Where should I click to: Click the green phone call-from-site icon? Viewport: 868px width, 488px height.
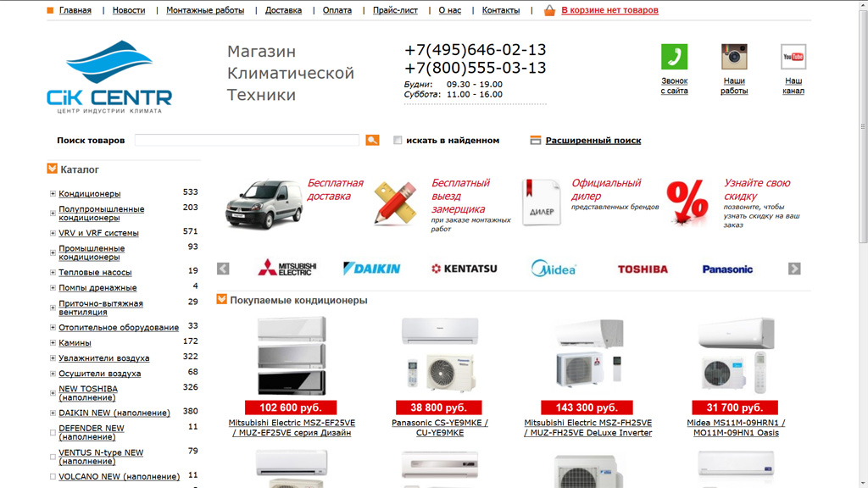[674, 57]
